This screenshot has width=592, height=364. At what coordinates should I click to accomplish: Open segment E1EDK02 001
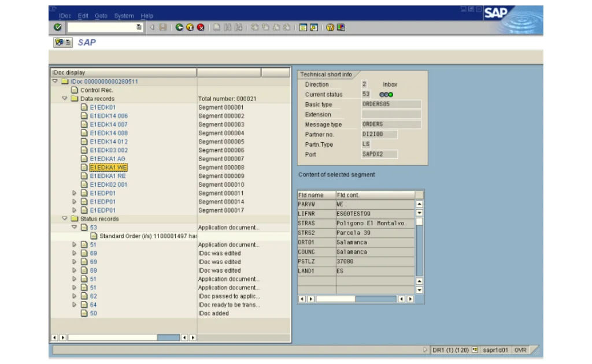coord(108,184)
